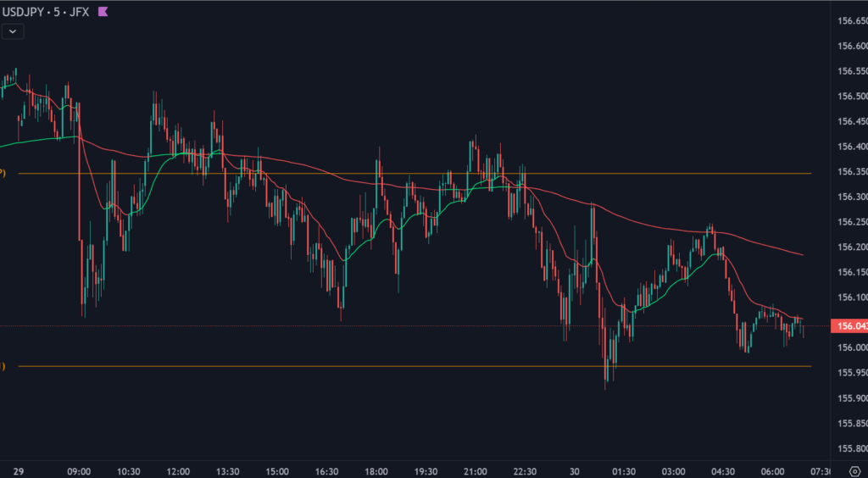Screen dimensions: 868x478
Task: Click the 156.650 price axis label
Action: pos(851,21)
